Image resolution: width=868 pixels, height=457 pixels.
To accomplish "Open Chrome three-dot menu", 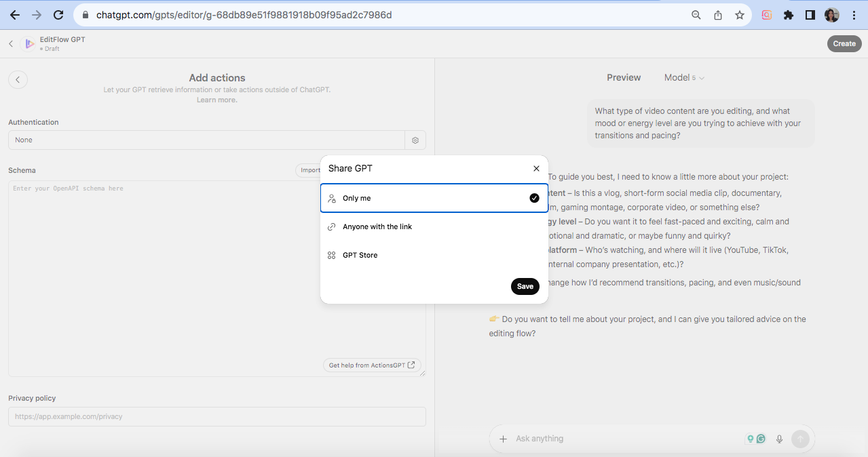I will (854, 15).
